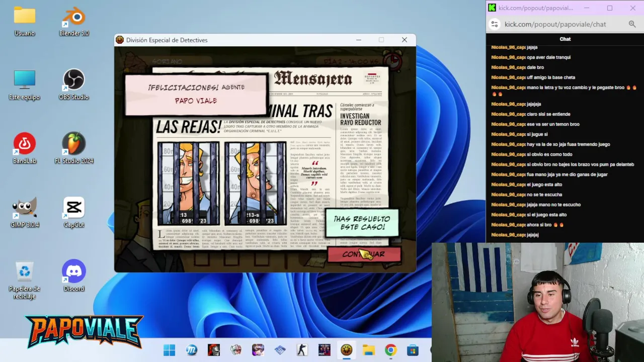The height and width of the screenshot is (362, 644).
Task: Open GIMP 3.0.4 desktop shortcut
Action: point(24,213)
